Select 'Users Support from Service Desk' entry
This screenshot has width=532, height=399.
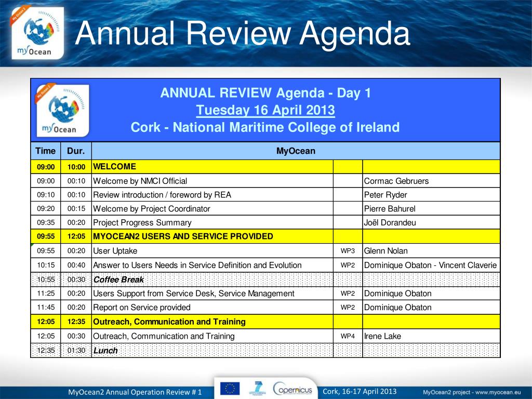(194, 294)
